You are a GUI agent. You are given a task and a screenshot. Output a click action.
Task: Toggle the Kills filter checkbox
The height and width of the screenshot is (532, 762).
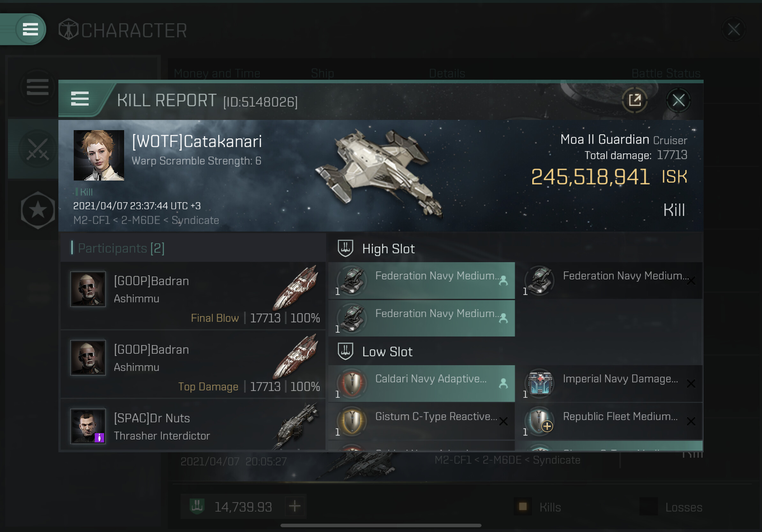point(522,506)
